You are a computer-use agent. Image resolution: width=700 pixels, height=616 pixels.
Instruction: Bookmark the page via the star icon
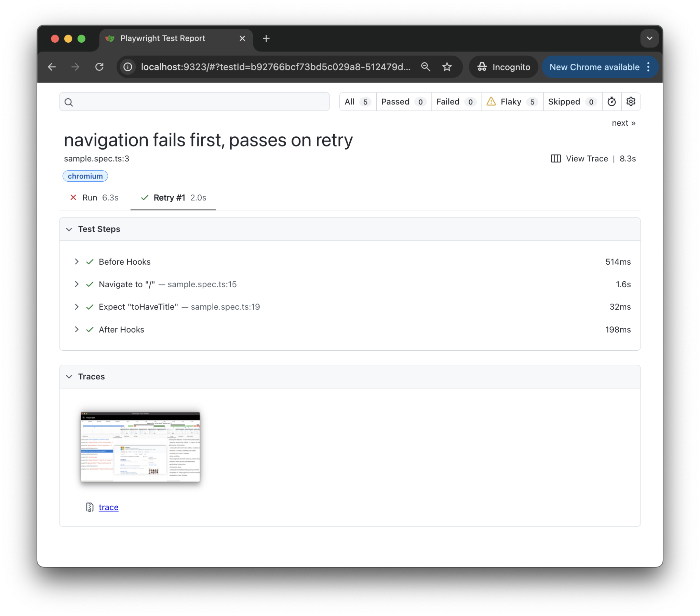(x=447, y=67)
